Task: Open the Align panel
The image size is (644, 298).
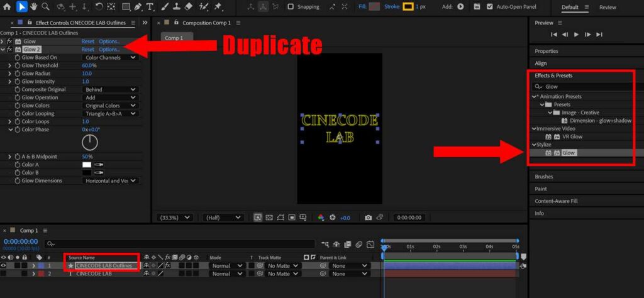Action: pyautogui.click(x=540, y=63)
